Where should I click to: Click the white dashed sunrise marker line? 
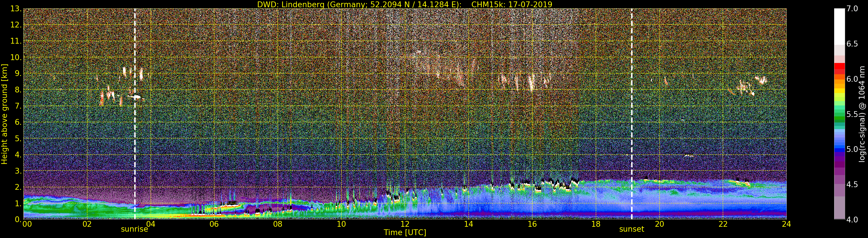[135, 114]
